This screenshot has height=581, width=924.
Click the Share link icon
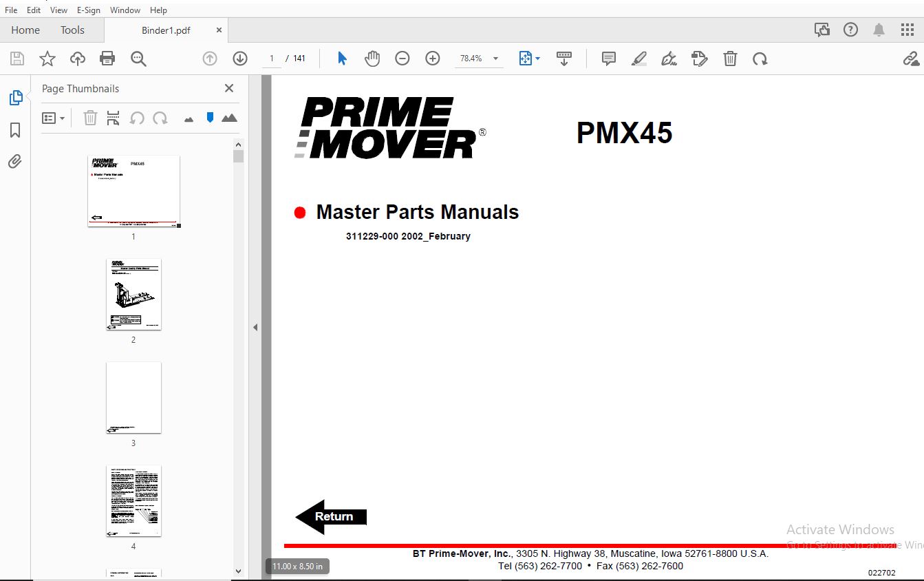912,59
